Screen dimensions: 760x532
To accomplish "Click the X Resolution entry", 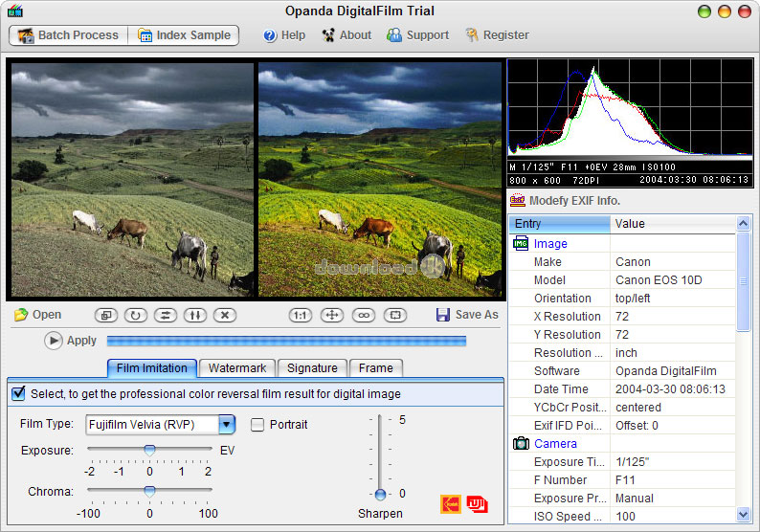I will click(x=567, y=317).
